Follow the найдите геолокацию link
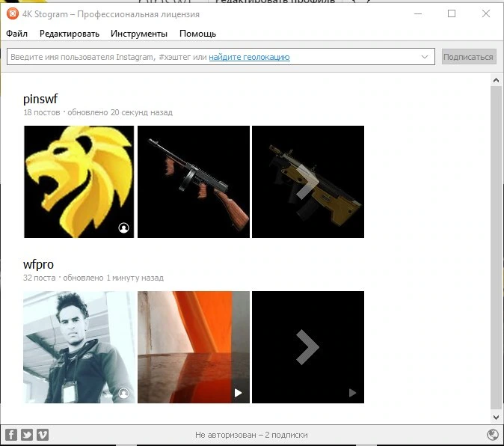Image resolution: width=504 pixels, height=446 pixels. click(250, 57)
